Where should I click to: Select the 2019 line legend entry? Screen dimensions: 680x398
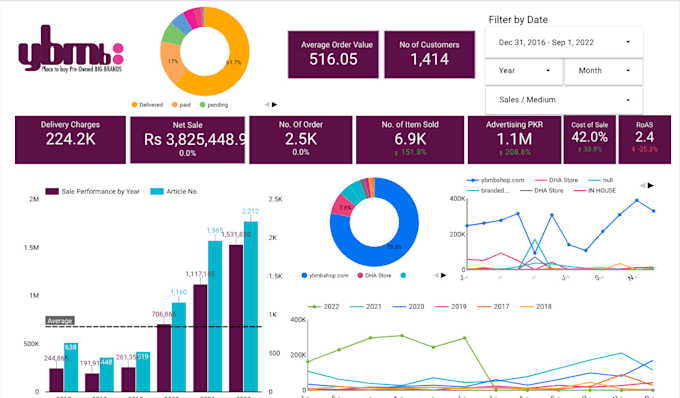point(451,307)
